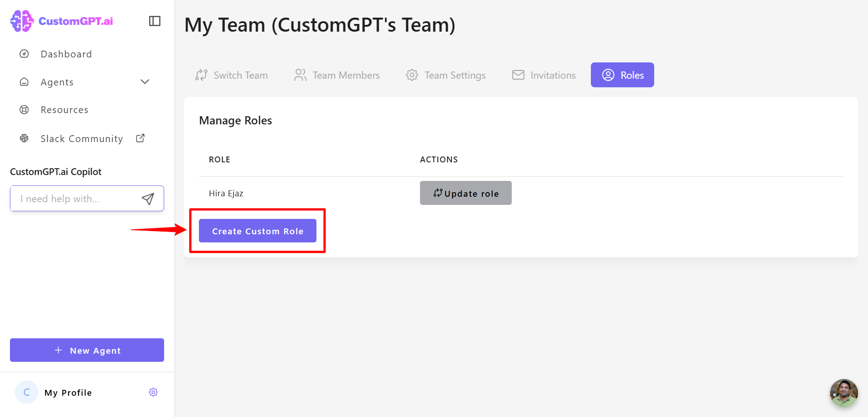Click the Dashboard gauge icon
The image size is (868, 417).
24,54
